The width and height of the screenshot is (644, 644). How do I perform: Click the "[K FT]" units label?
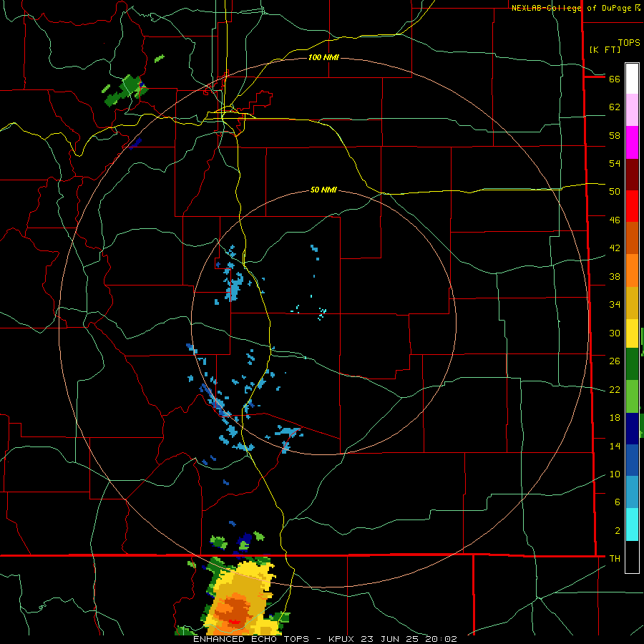tap(605, 49)
